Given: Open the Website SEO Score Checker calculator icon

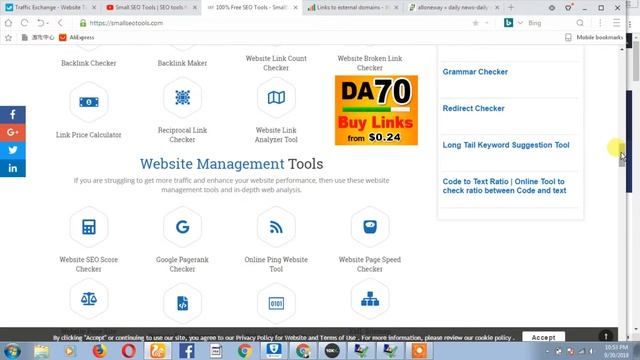Looking at the screenshot, I should (x=89, y=227).
